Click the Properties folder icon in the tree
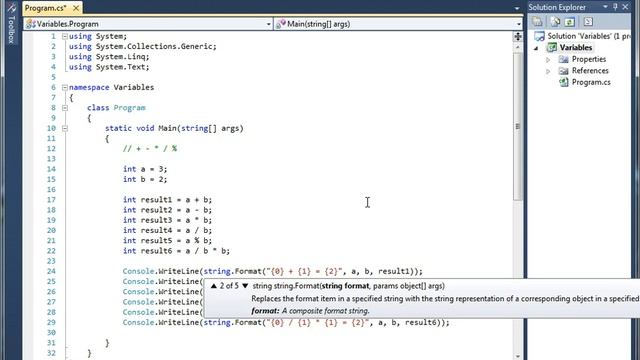 564,59
